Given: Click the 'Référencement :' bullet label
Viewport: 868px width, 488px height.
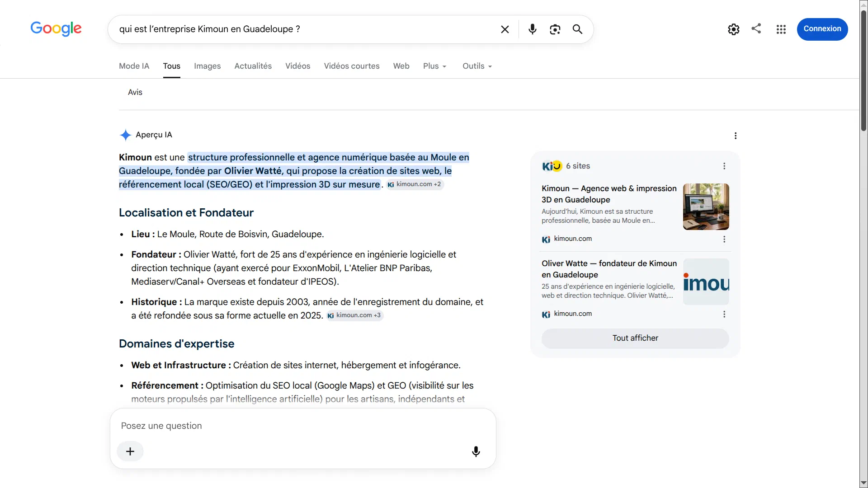Looking at the screenshot, I should pos(167,385).
